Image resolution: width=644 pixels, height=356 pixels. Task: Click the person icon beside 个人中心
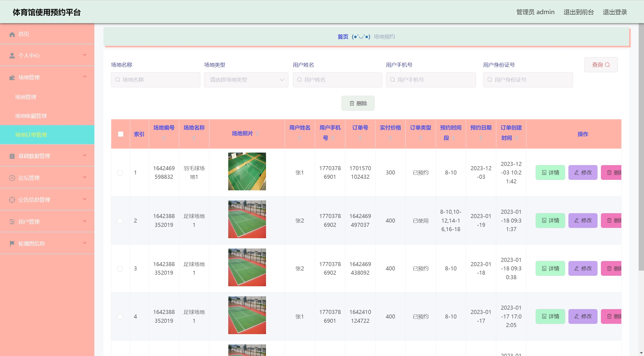pos(12,56)
